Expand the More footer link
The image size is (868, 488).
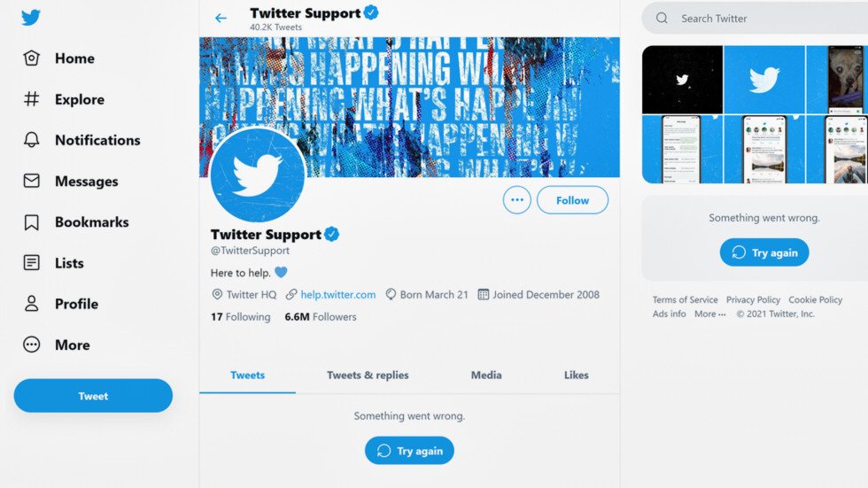pyautogui.click(x=709, y=314)
